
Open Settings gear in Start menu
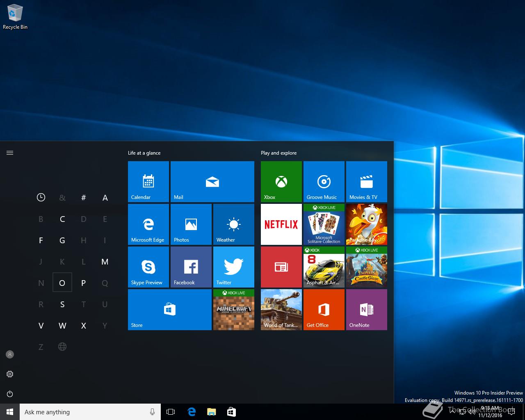pyautogui.click(x=10, y=374)
